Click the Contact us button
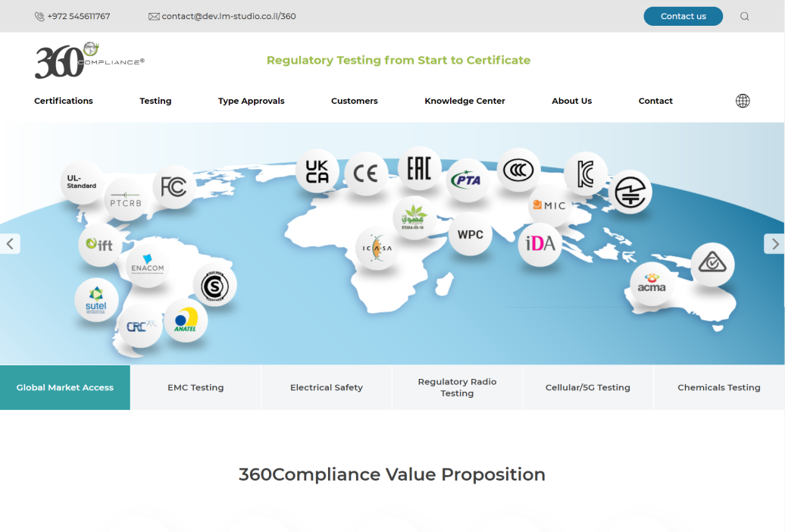 pos(683,16)
